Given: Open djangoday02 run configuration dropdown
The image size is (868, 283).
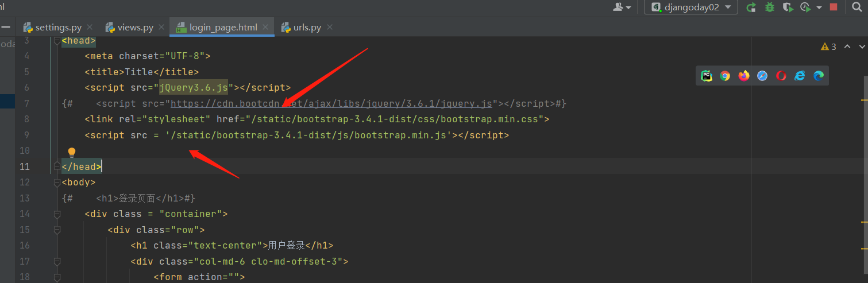Looking at the screenshot, I should (x=691, y=7).
